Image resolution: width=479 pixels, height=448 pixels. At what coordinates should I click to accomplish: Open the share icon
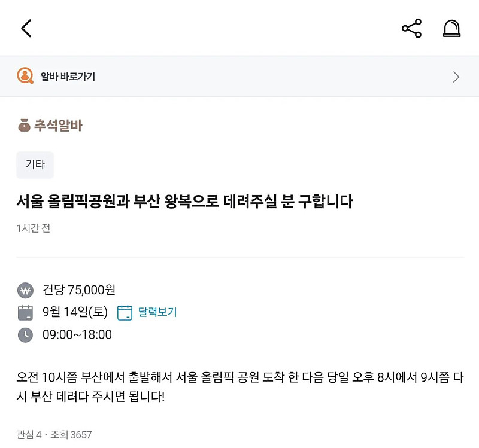(x=411, y=28)
